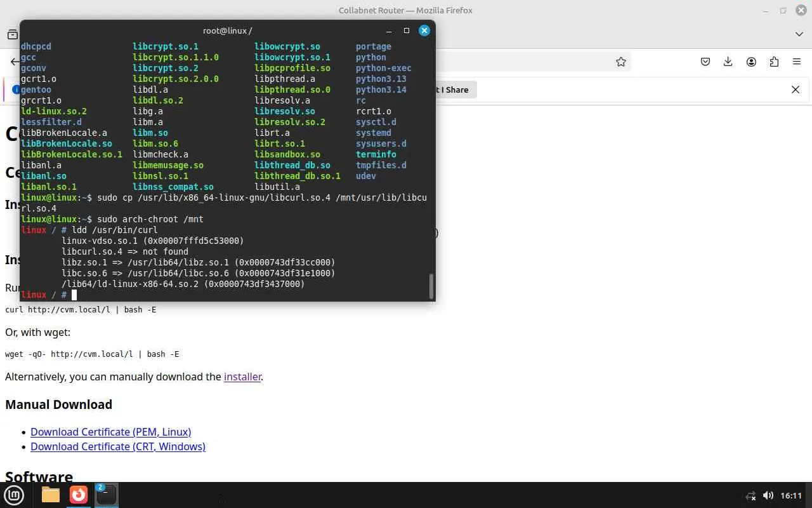812x508 pixels.
Task: Open Firefox hamburger application menu
Action: pos(797,62)
